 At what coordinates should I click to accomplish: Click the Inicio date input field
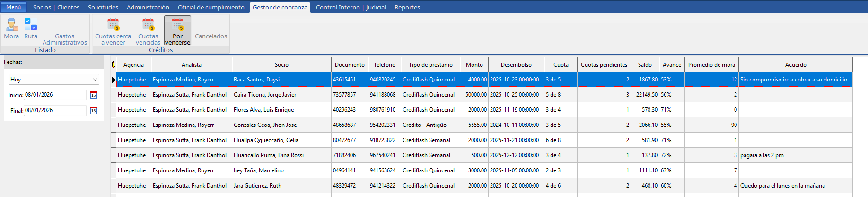(x=54, y=95)
